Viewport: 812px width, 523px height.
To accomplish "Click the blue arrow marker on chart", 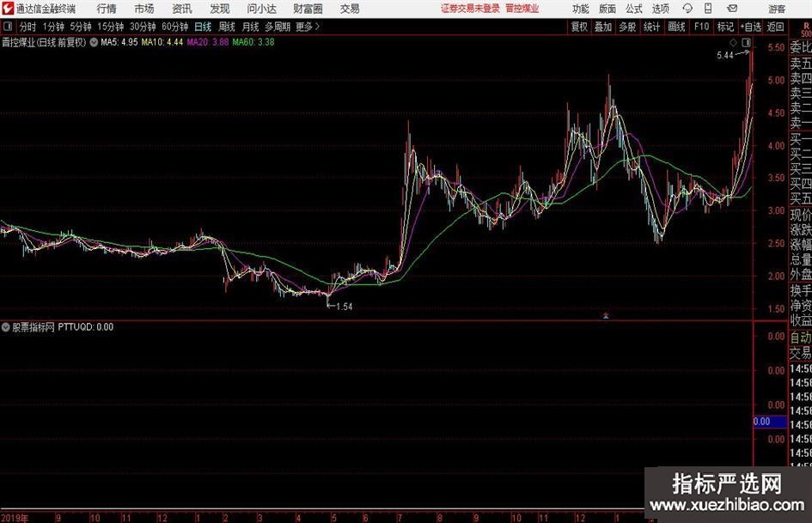I will click(x=606, y=315).
